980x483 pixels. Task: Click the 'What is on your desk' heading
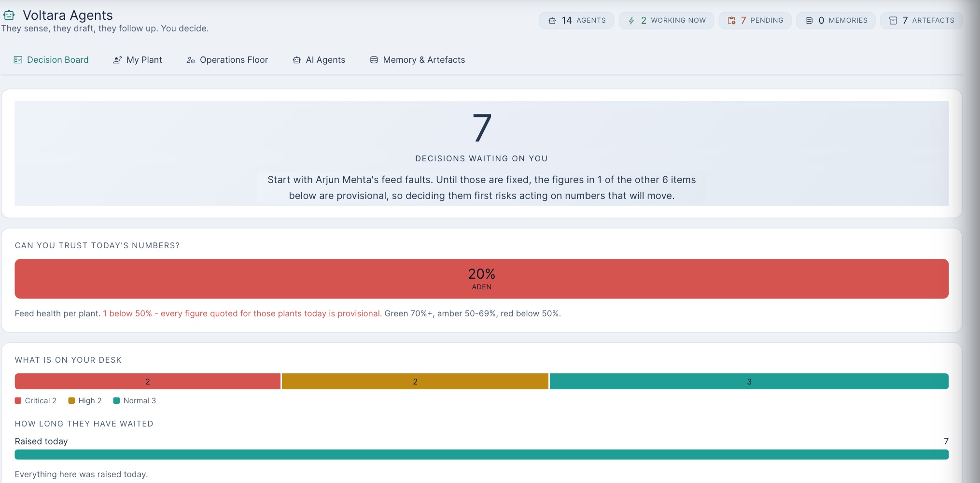tap(69, 360)
